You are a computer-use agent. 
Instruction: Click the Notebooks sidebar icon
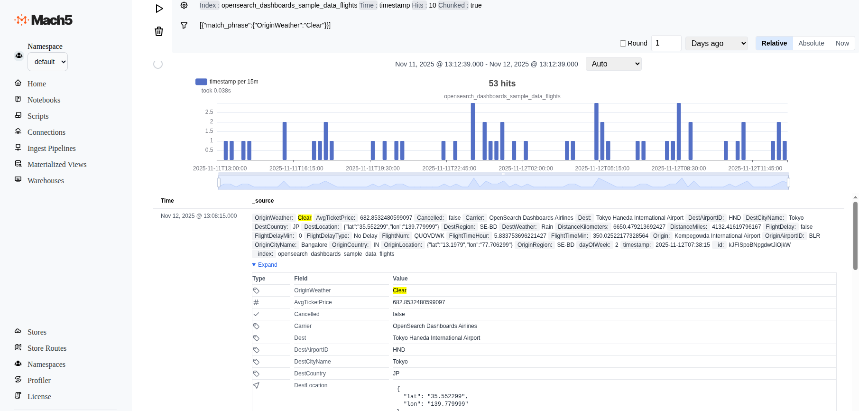coord(18,99)
